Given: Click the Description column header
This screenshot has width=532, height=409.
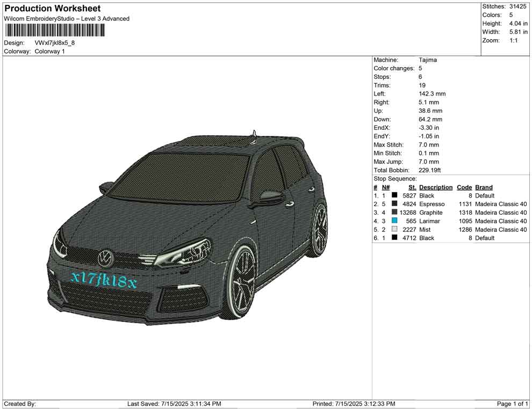Looking at the screenshot, I should pyautogui.click(x=436, y=187).
